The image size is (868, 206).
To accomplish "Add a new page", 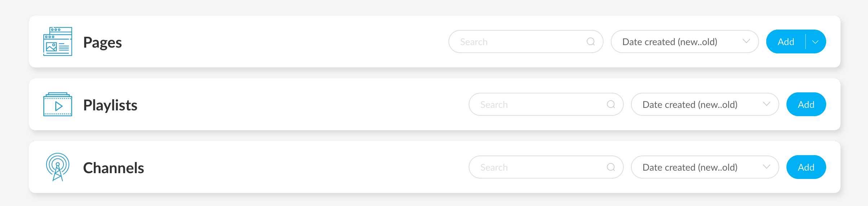I will [x=786, y=42].
